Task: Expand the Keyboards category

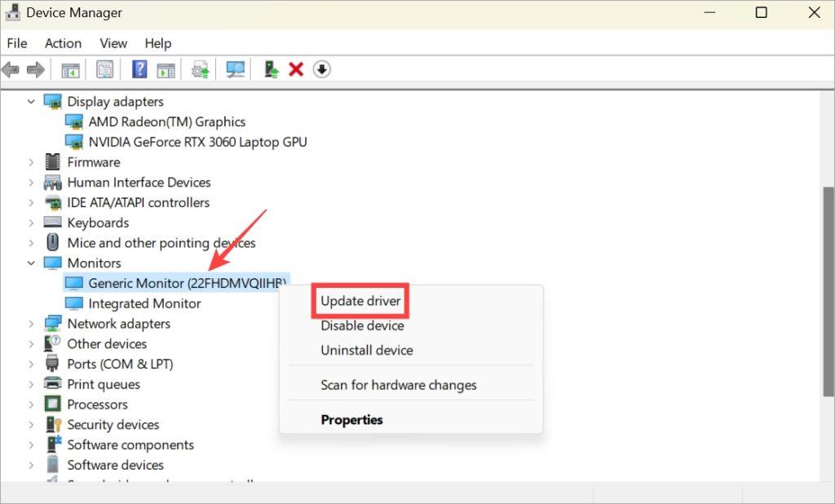Action: [32, 223]
